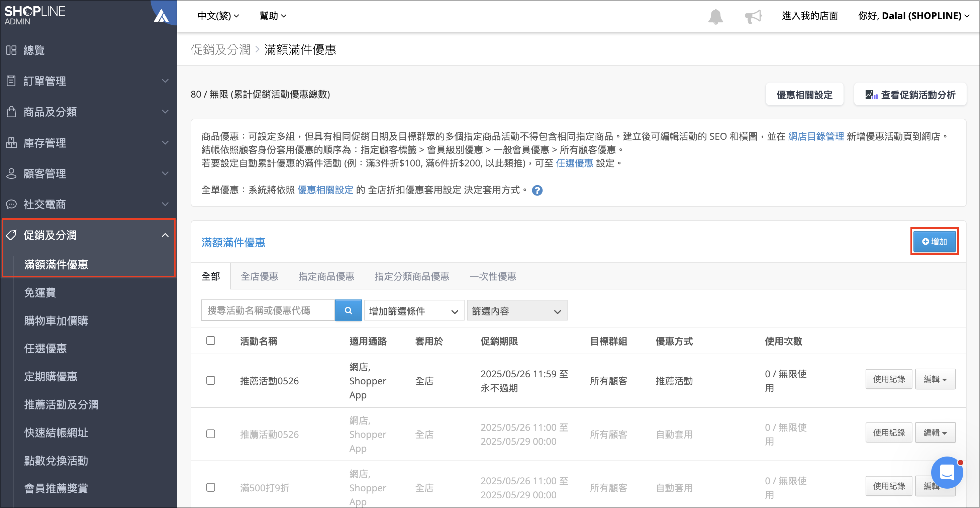Follow the 網店目錄管理 link
This screenshot has height=508, width=980.
(x=816, y=136)
